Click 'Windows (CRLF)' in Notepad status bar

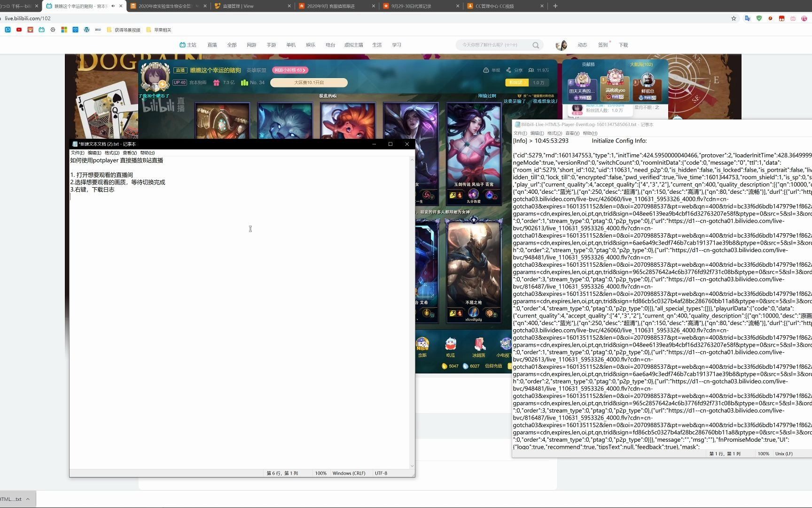click(349, 473)
